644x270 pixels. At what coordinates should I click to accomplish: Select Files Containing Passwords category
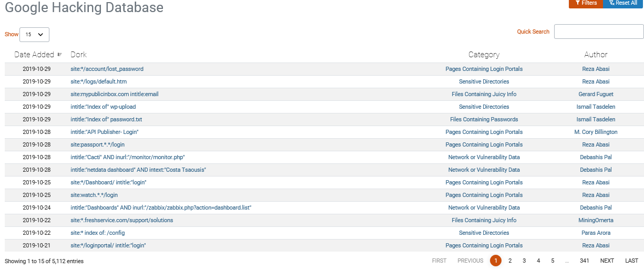484,119
